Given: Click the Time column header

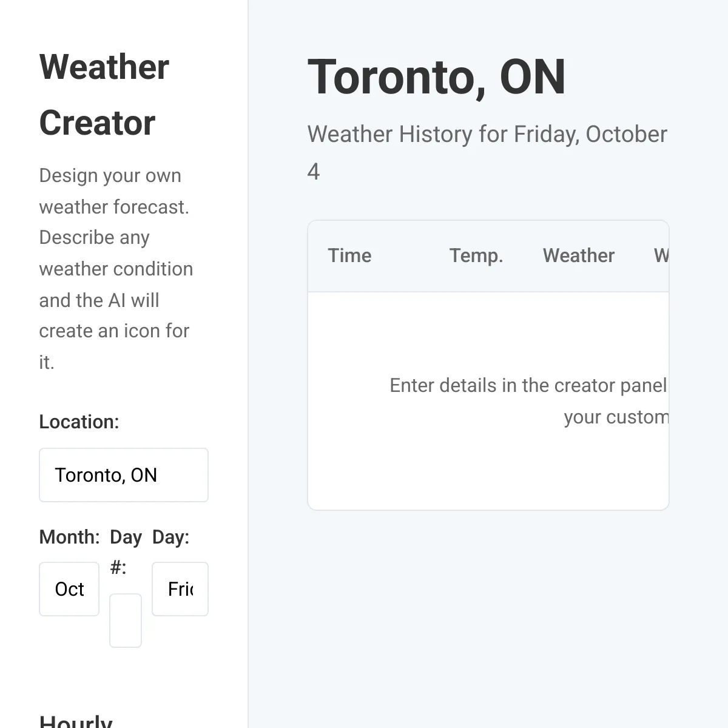Looking at the screenshot, I should 349,255.
